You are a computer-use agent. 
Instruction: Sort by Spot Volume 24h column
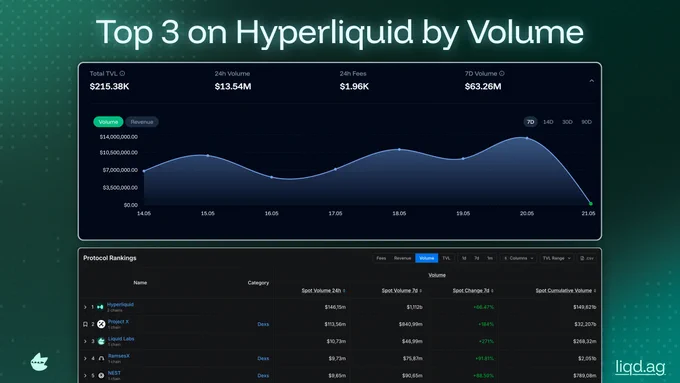pos(324,291)
